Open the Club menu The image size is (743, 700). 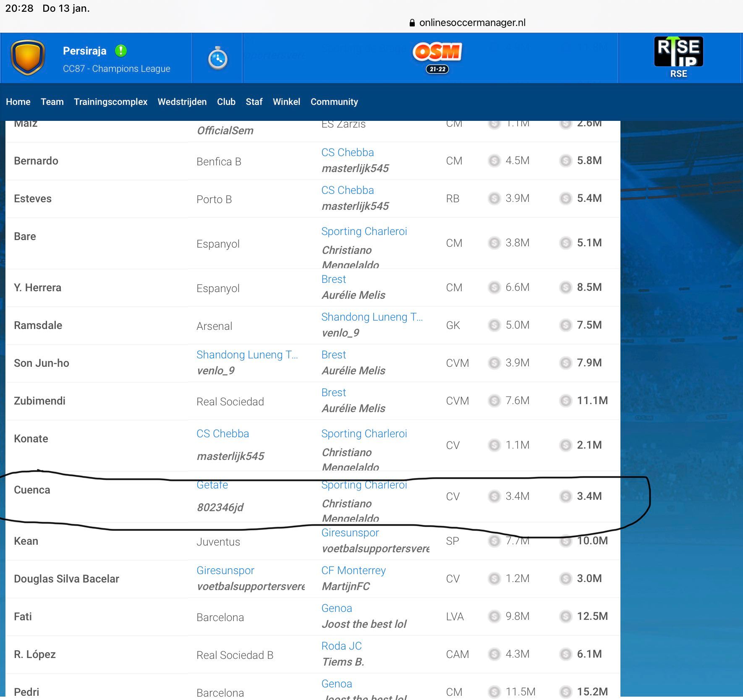click(226, 102)
